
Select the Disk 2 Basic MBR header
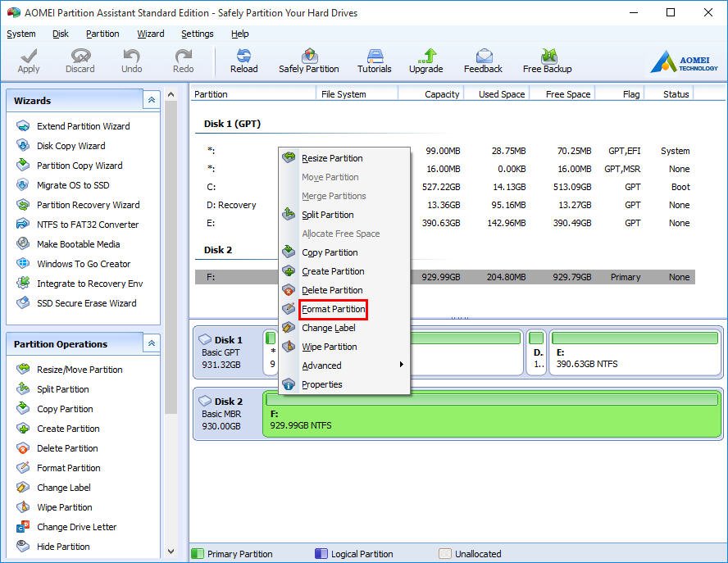coord(228,414)
